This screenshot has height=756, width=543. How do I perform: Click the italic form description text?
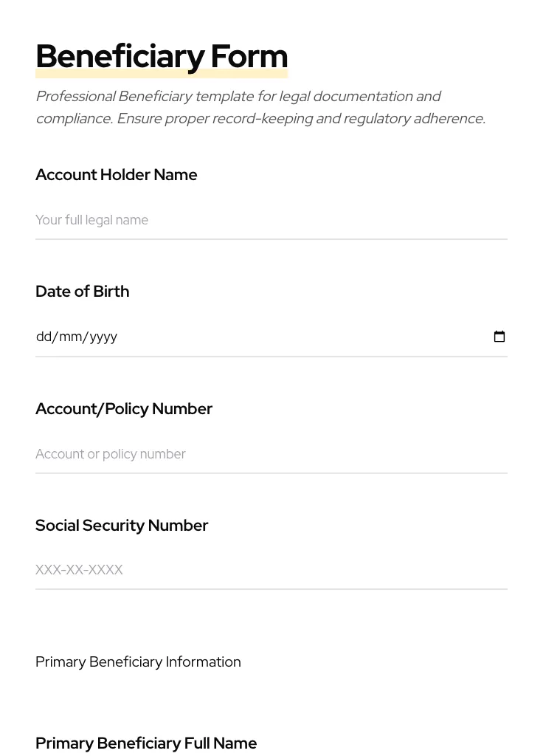coord(260,107)
